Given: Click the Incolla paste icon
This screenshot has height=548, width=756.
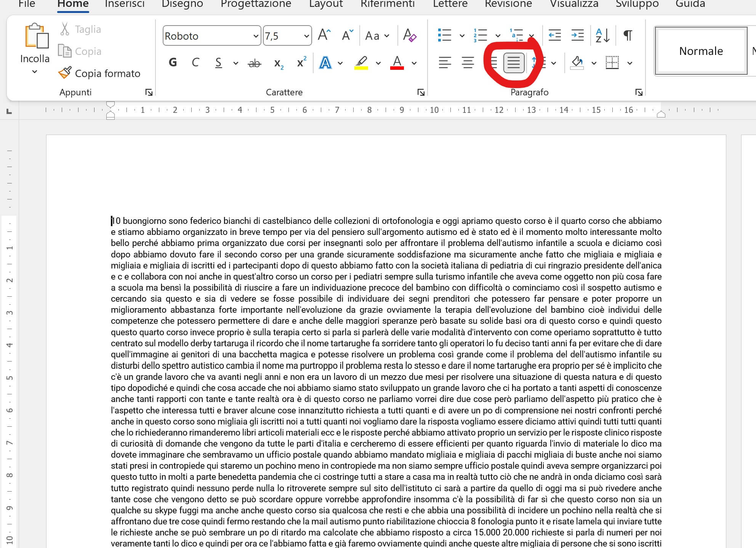Looking at the screenshot, I should tap(37, 36).
